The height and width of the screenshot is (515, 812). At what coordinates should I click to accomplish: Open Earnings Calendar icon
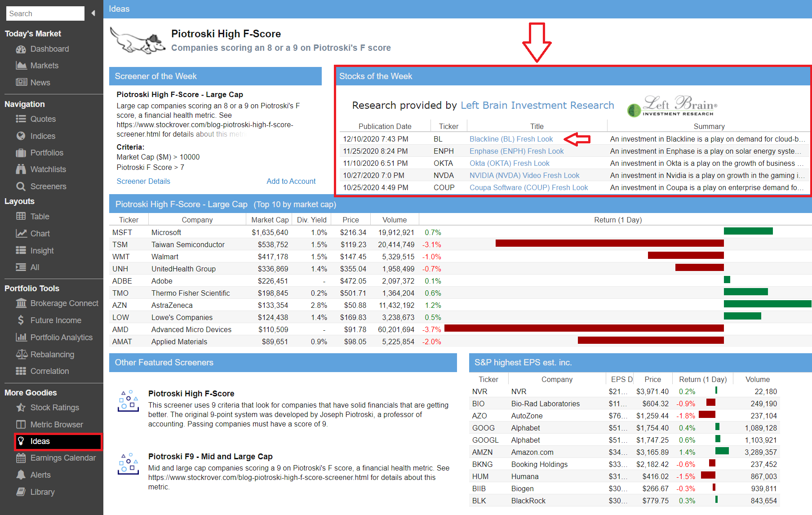tap(21, 458)
